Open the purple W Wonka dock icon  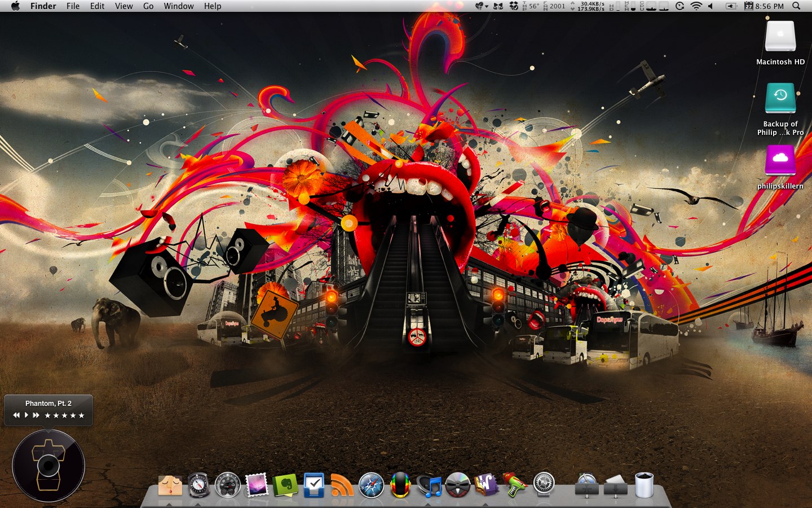[486, 485]
